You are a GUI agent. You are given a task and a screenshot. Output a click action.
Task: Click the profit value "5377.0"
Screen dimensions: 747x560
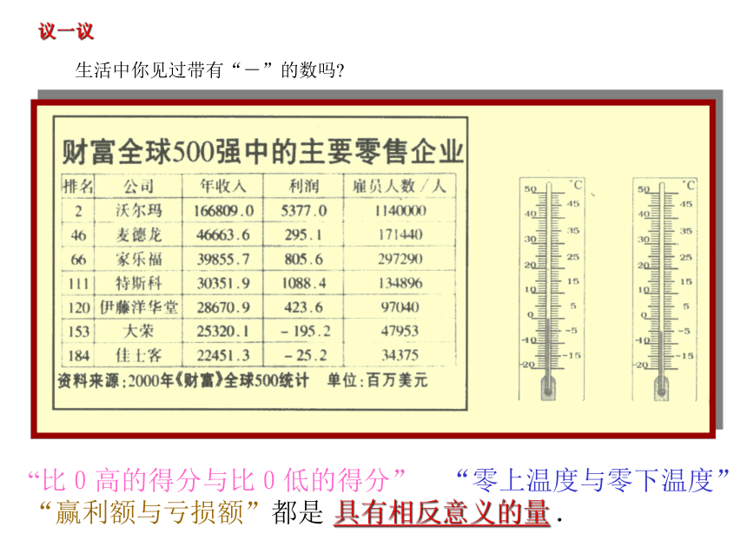pyautogui.click(x=303, y=210)
